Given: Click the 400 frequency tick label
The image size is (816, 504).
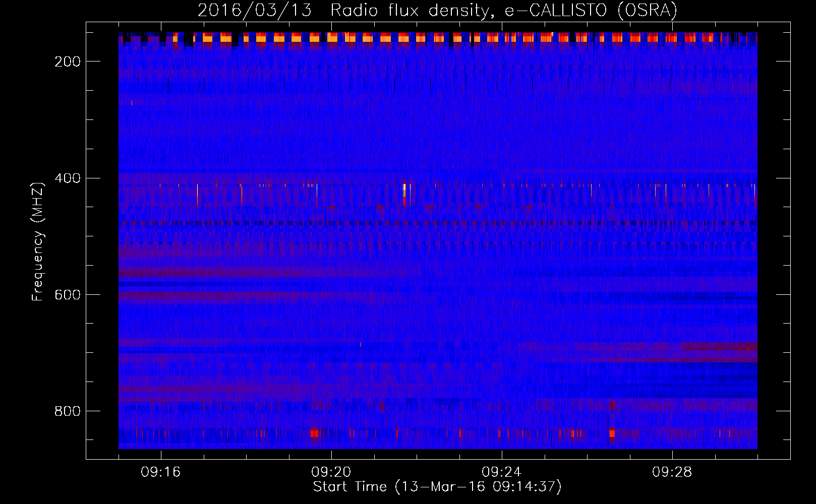Looking at the screenshot, I should click(x=68, y=178).
